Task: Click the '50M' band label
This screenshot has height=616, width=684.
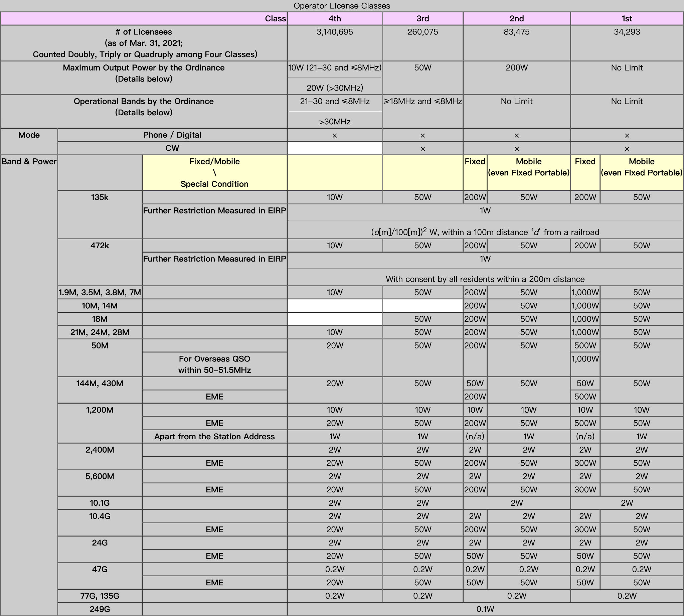Action: coord(100,358)
